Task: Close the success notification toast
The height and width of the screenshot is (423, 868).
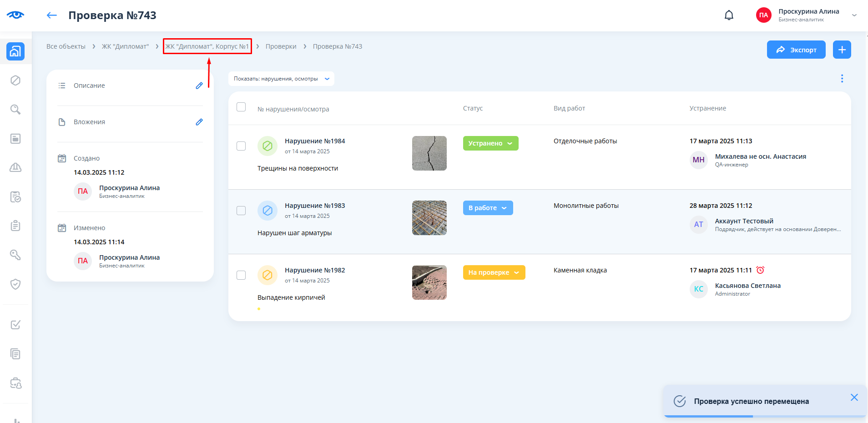Action: [x=854, y=398]
